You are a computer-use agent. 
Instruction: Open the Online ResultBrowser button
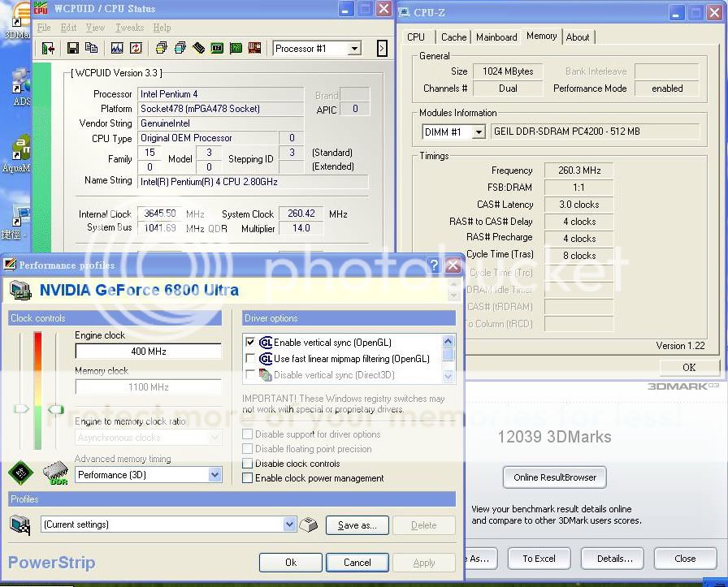(555, 477)
